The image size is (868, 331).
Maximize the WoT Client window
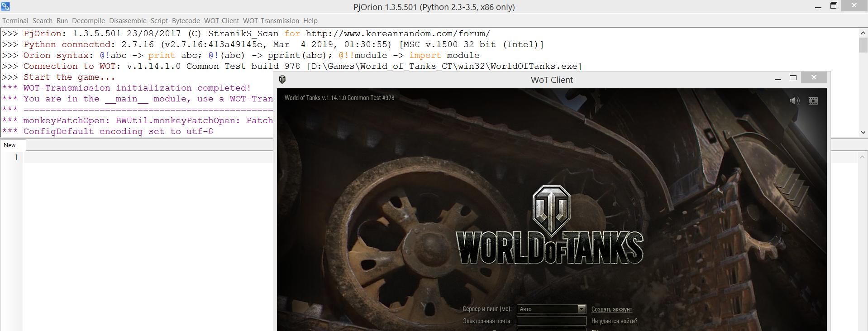(793, 78)
